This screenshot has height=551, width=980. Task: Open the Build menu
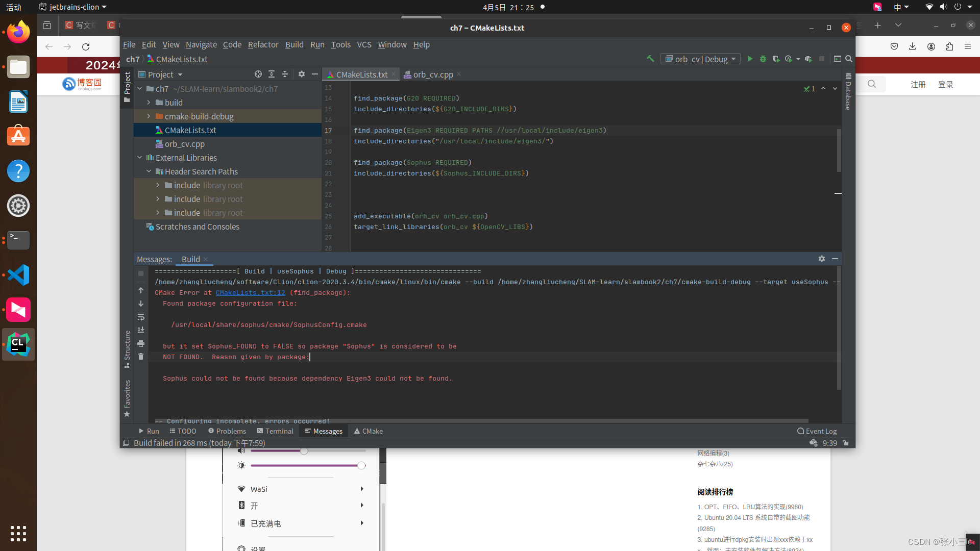pos(294,44)
